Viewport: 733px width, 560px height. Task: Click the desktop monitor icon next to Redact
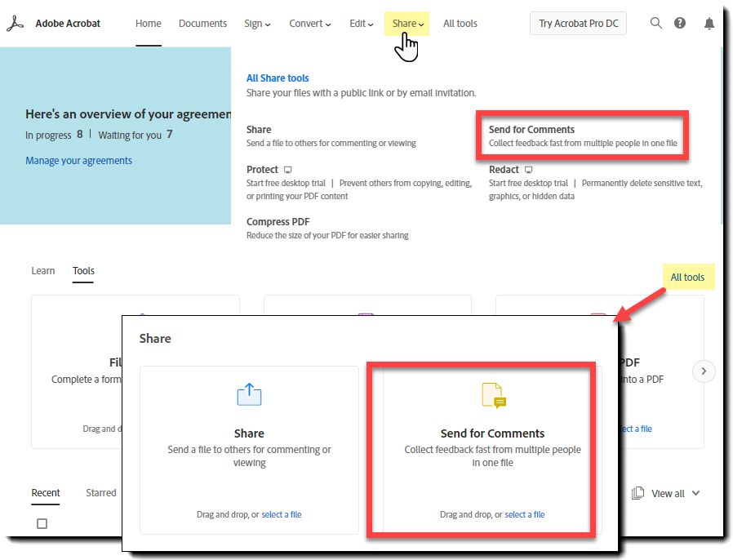click(x=529, y=170)
